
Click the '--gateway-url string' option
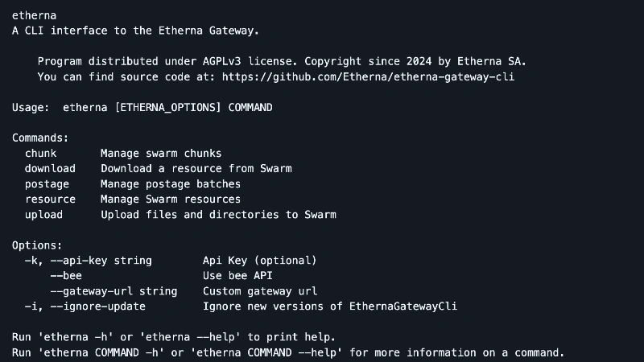[114, 291]
